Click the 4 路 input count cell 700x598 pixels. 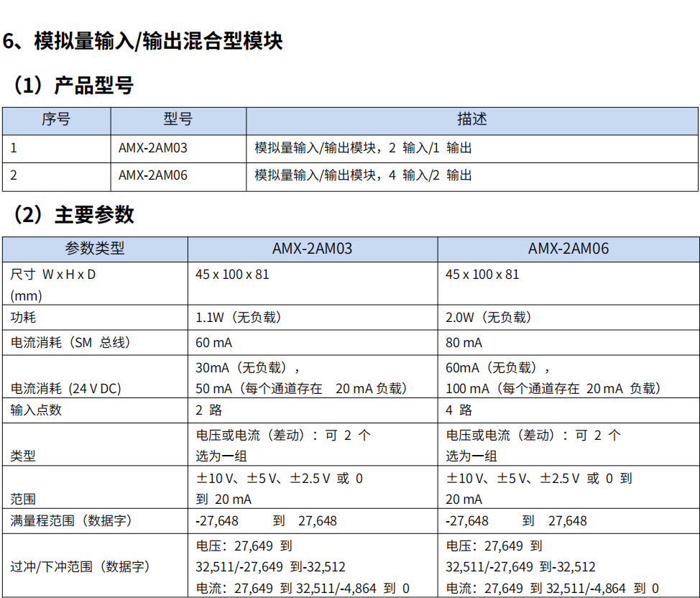459,410
